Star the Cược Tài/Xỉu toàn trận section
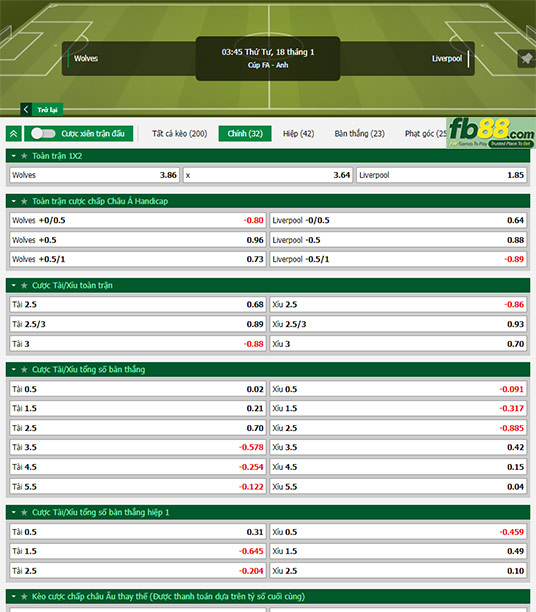 [24, 286]
